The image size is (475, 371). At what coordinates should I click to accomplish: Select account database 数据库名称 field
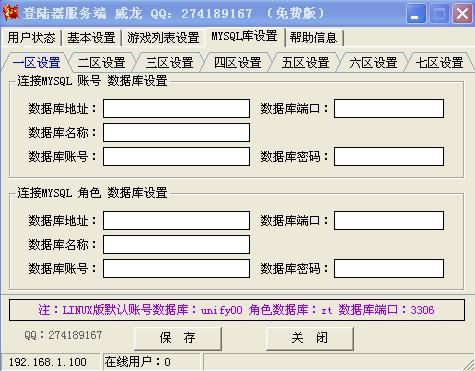(x=176, y=132)
